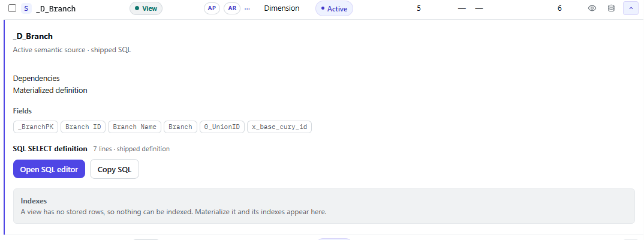
Task: Tick the _D_Branch row checkbox
Action: click(x=13, y=8)
